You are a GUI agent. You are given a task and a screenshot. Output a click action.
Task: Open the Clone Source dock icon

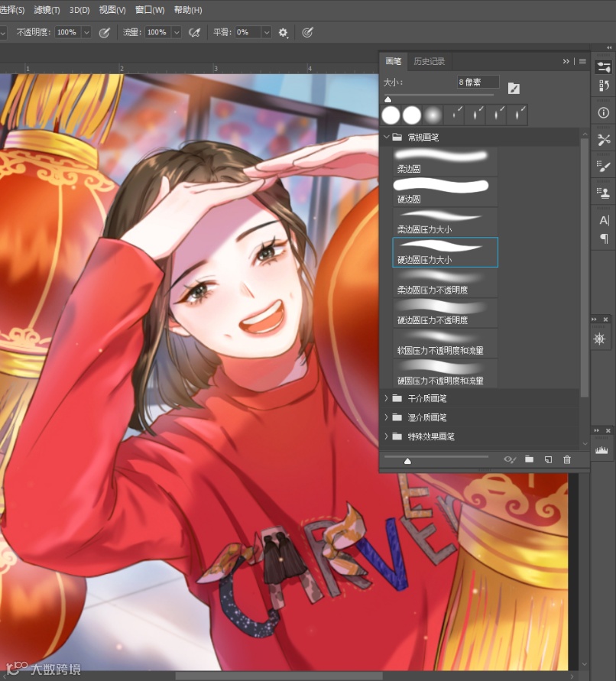[x=604, y=193]
